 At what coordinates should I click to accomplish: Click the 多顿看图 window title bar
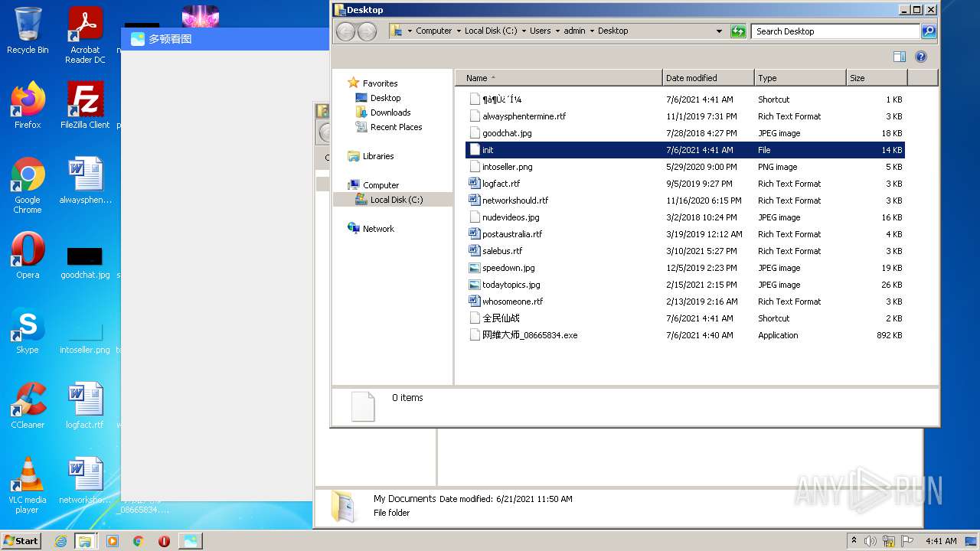(225, 39)
